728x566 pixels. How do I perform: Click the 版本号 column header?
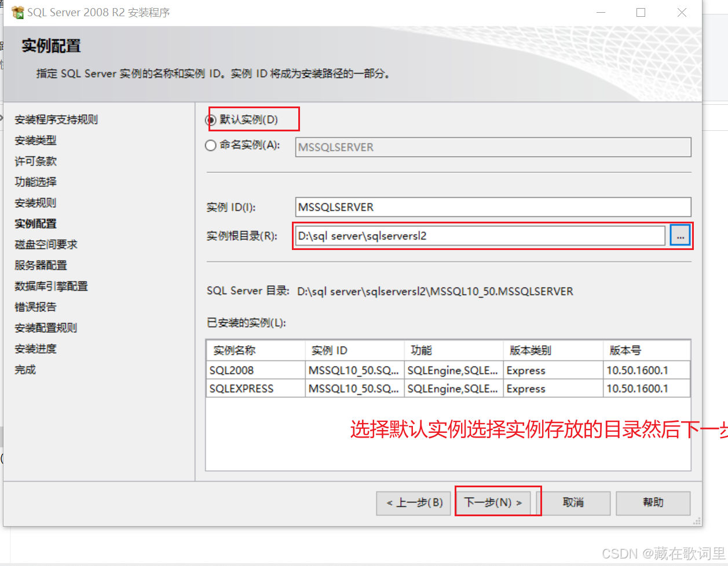646,350
